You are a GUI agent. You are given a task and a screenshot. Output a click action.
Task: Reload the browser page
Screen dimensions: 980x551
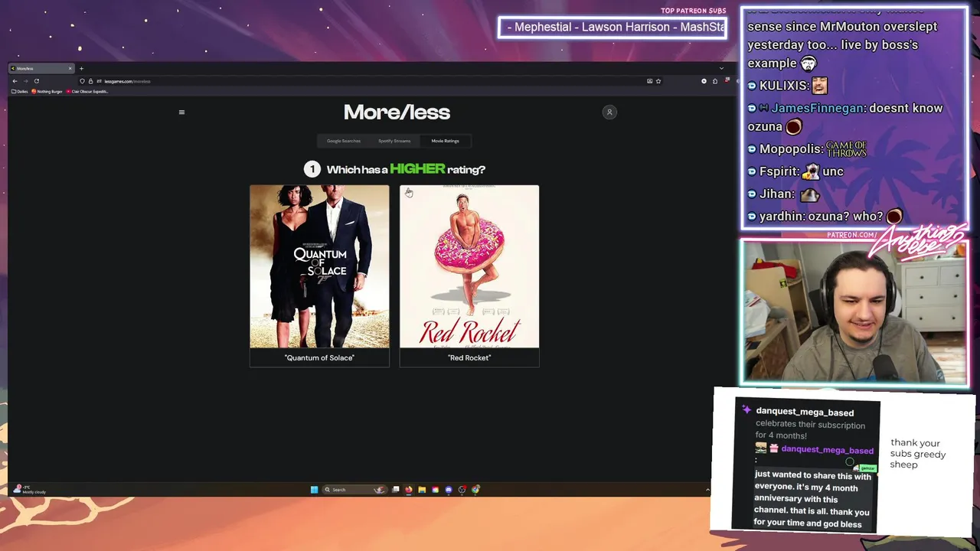click(x=36, y=81)
